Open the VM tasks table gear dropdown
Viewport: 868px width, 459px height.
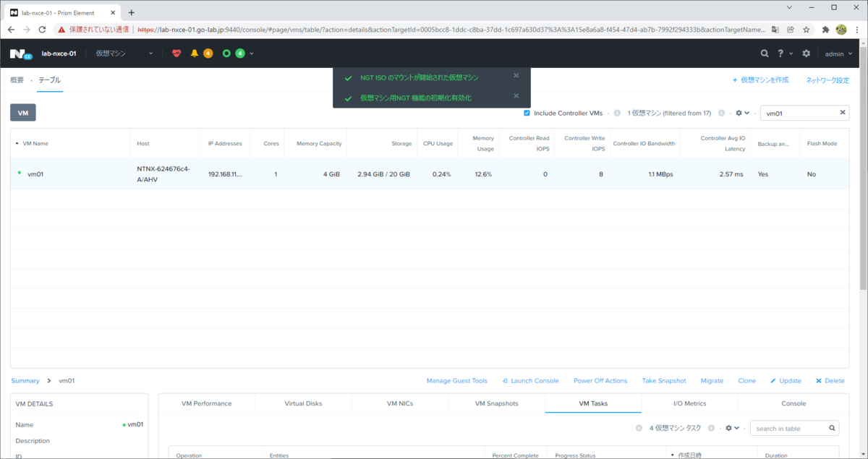point(732,428)
